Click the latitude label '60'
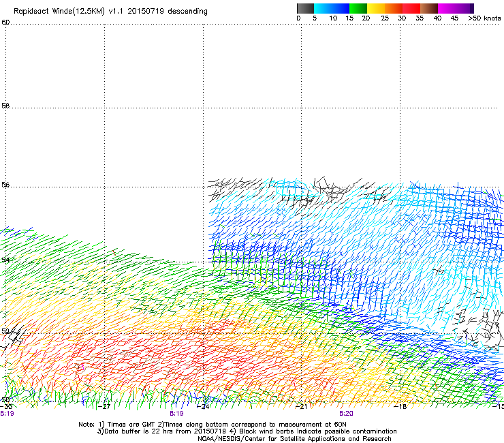 click(5, 22)
